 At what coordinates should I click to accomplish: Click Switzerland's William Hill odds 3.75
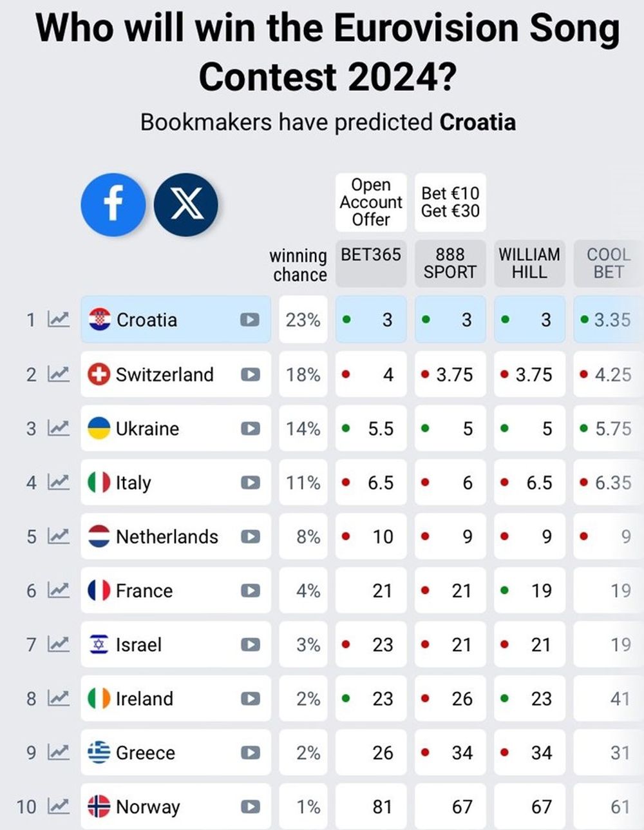(x=529, y=374)
